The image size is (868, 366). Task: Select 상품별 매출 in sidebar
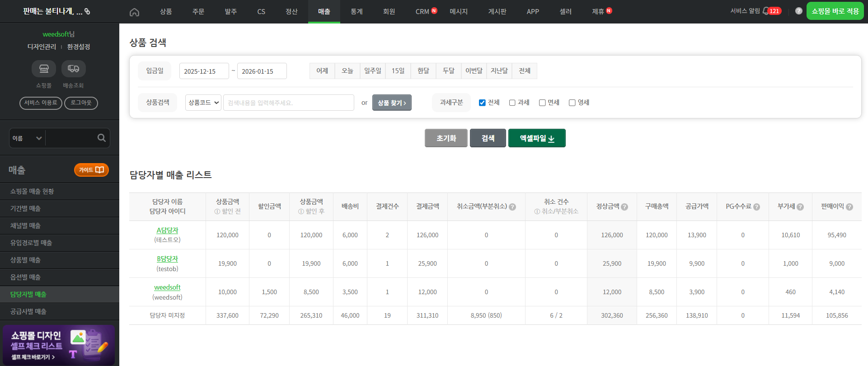click(60, 260)
